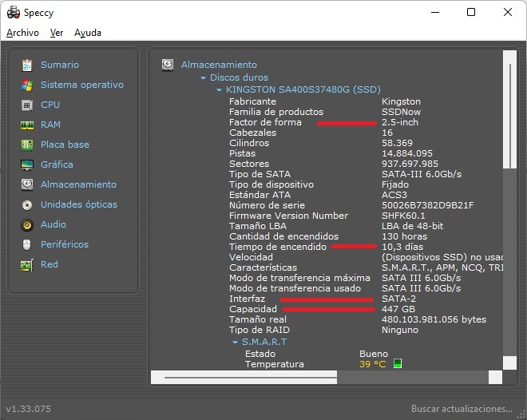Click the Gráfica monitor icon

point(27,164)
